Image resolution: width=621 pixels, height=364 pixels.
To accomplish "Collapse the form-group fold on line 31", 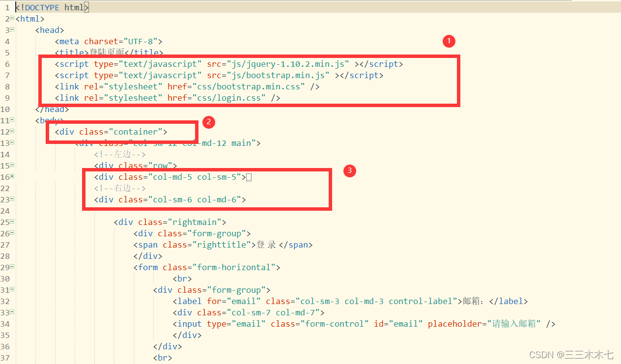I will pos(12,290).
